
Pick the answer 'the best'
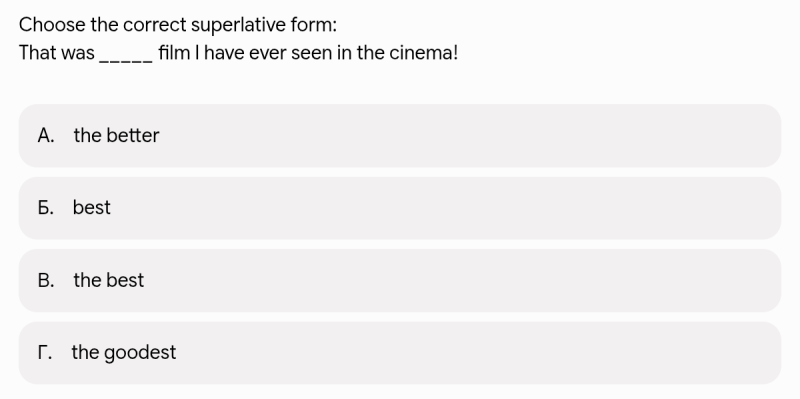pyautogui.click(x=399, y=281)
